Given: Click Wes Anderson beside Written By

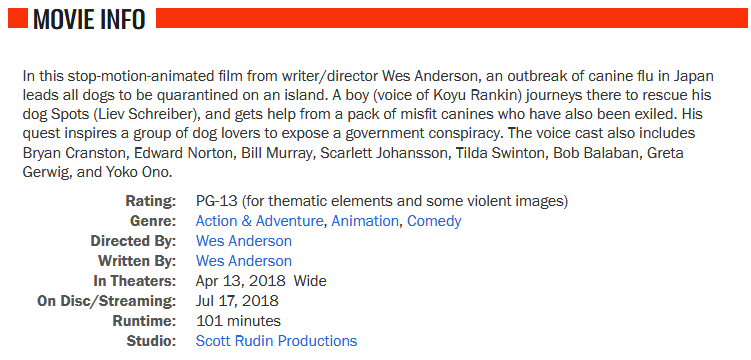Looking at the screenshot, I should coord(244,261).
